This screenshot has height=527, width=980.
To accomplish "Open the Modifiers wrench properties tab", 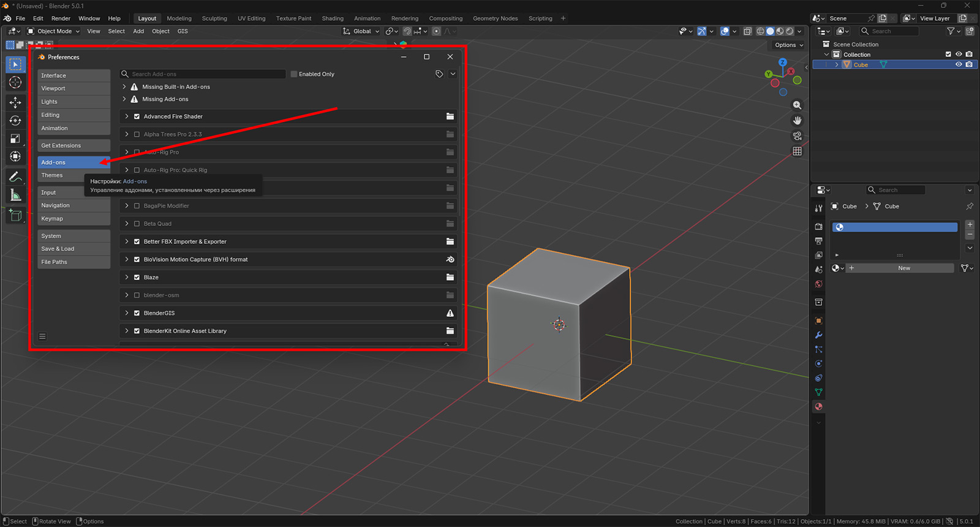I will 818,335.
